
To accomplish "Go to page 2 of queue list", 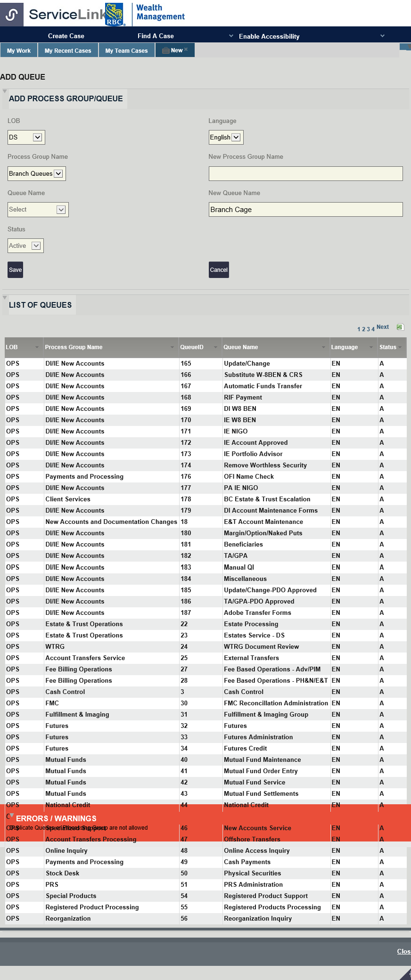I will pos(363,329).
